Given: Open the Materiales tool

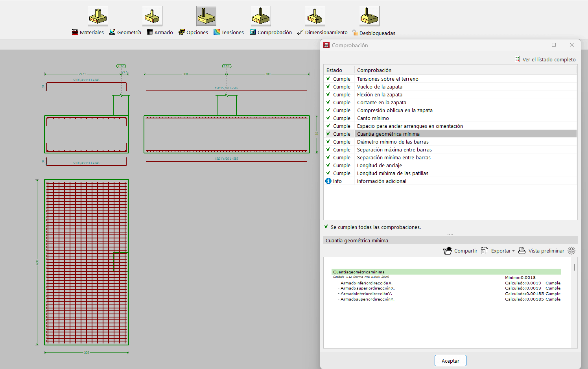Looking at the screenshot, I should [x=88, y=32].
